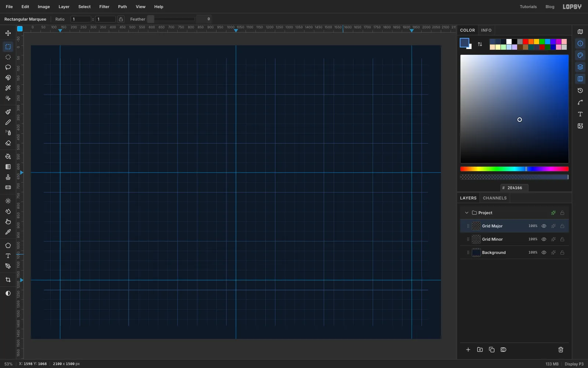This screenshot has width=588, height=368.
Task: Open the Layer menu
Action: [x=64, y=7]
